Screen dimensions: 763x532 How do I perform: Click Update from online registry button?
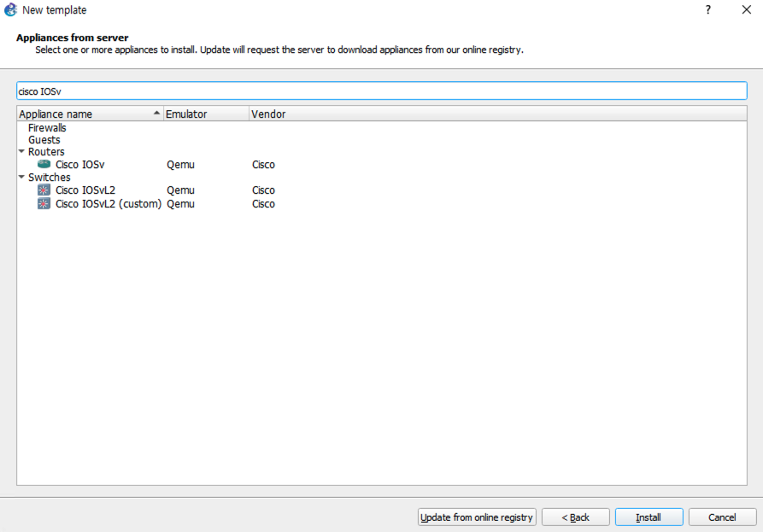[x=477, y=517]
